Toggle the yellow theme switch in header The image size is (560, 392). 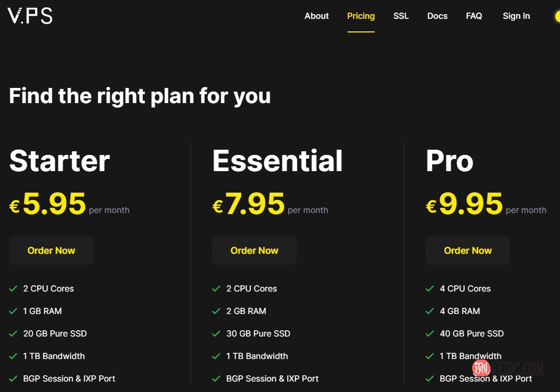tap(556, 16)
